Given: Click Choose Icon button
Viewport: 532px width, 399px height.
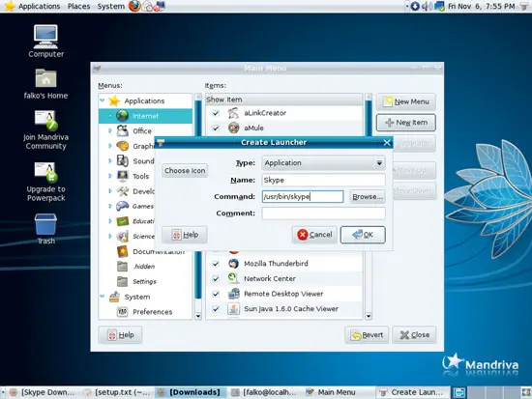Looking at the screenshot, I should click(x=185, y=170).
